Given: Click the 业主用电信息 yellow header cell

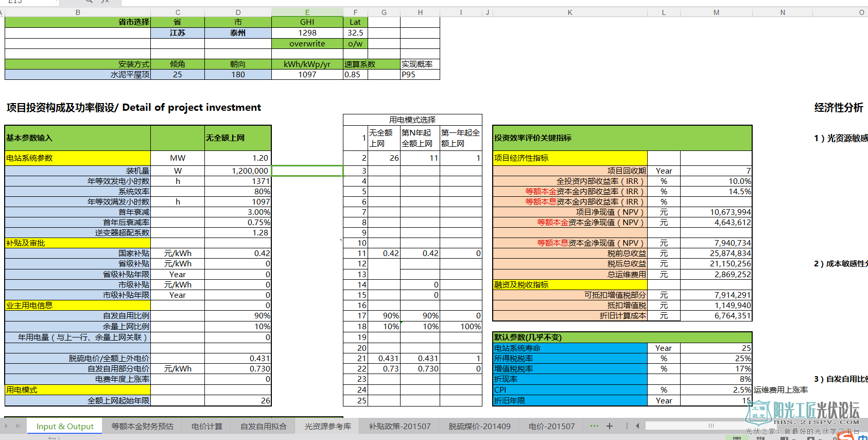Looking at the screenshot, I should click(x=78, y=306).
